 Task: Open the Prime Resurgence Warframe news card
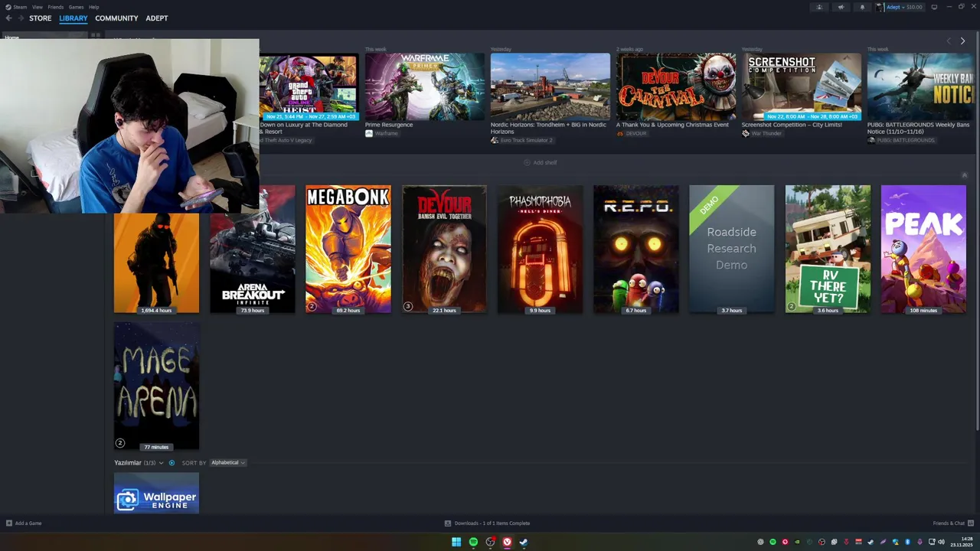click(x=425, y=87)
